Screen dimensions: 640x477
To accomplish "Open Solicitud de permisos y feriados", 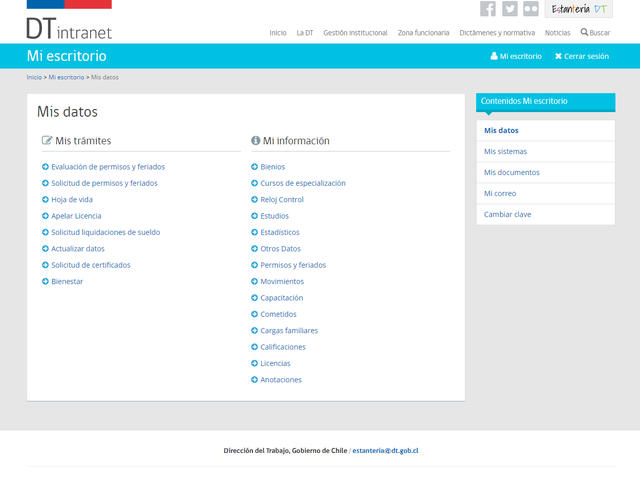I will click(x=104, y=183).
